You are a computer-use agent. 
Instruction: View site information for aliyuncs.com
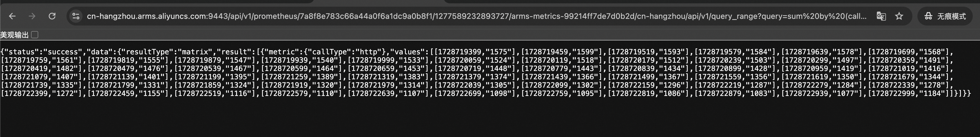76,16
